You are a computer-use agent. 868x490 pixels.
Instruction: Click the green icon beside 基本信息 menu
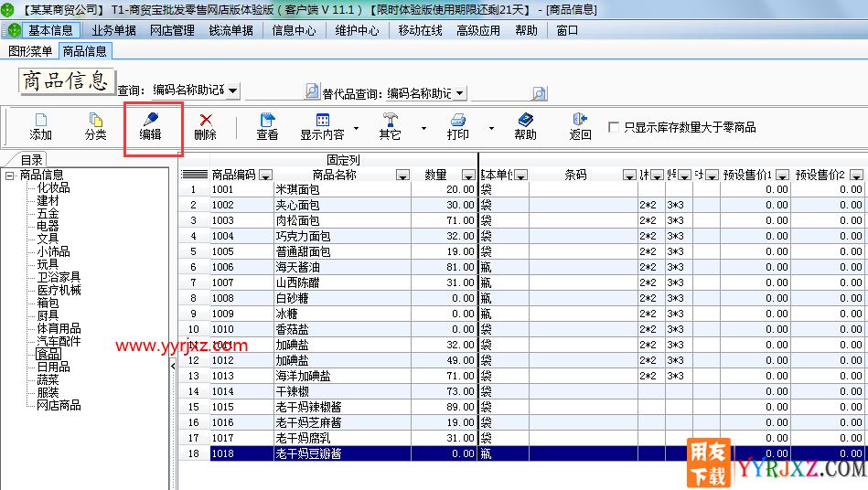tap(15, 30)
